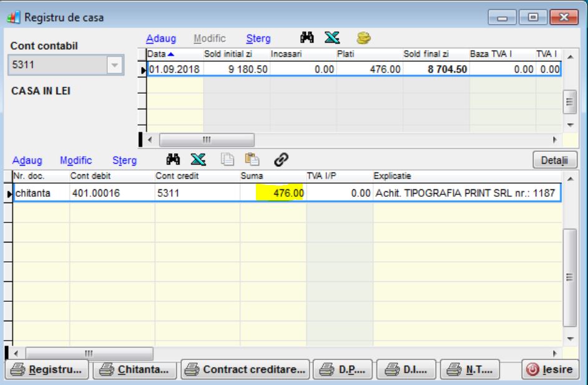Click upper Adaug link
588x385 pixels.
[161, 38]
